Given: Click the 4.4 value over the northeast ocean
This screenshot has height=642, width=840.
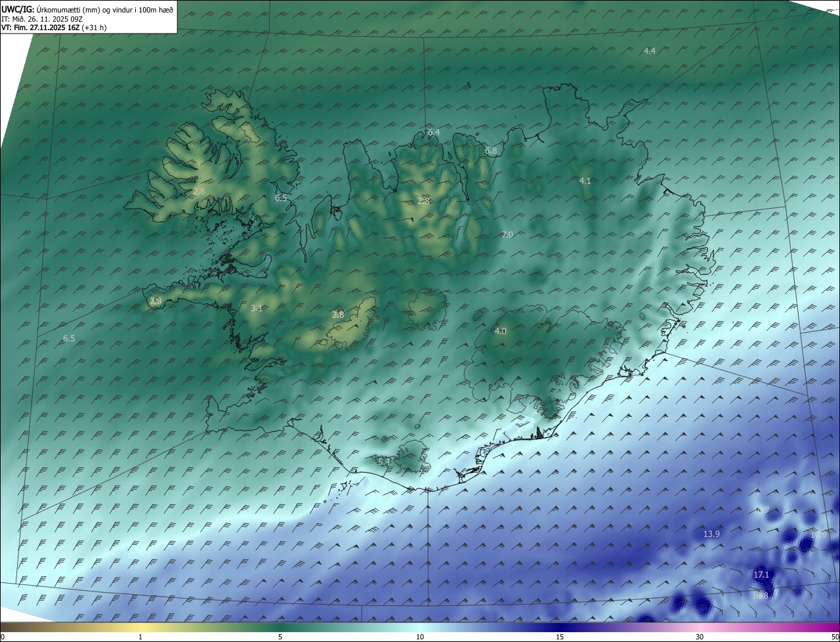Looking at the screenshot, I should click(x=649, y=51).
